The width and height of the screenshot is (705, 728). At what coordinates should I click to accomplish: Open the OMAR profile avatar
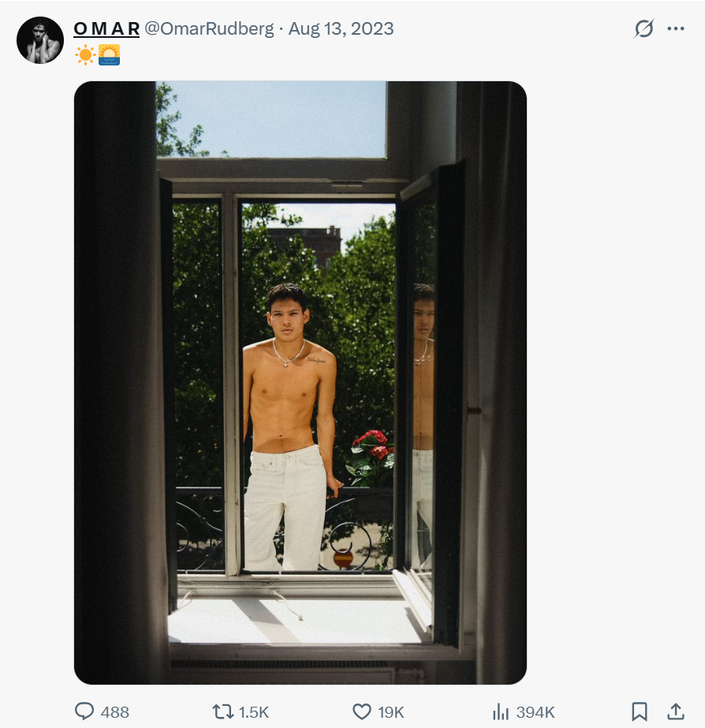pos(40,39)
